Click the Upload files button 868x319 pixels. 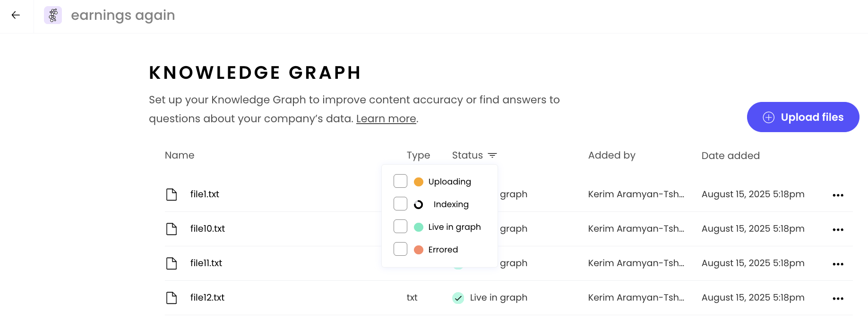(x=803, y=117)
